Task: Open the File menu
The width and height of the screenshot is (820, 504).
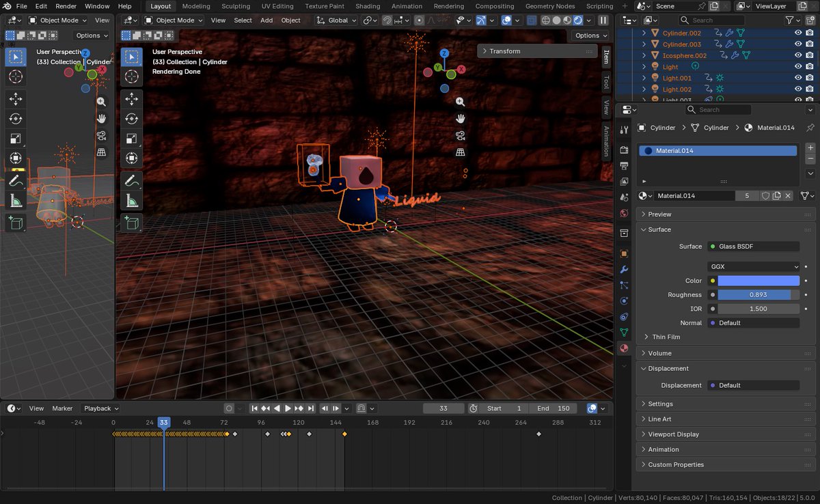Action: pyautogui.click(x=21, y=6)
